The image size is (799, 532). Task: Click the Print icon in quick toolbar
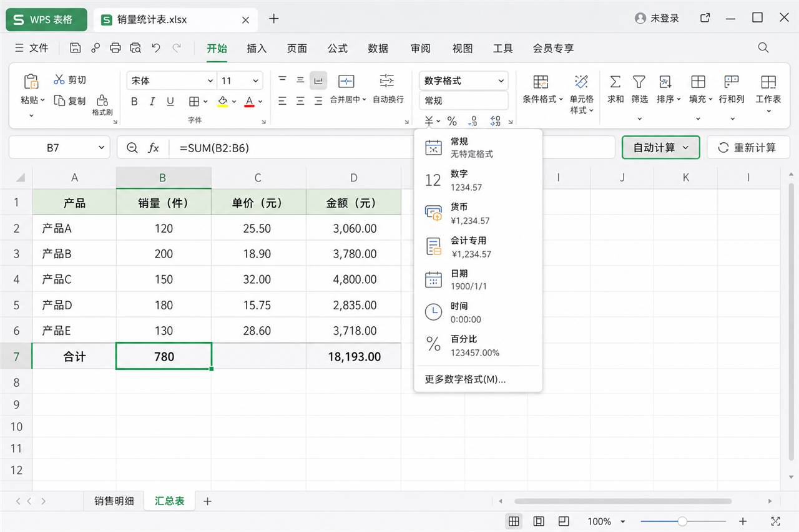pyautogui.click(x=115, y=48)
